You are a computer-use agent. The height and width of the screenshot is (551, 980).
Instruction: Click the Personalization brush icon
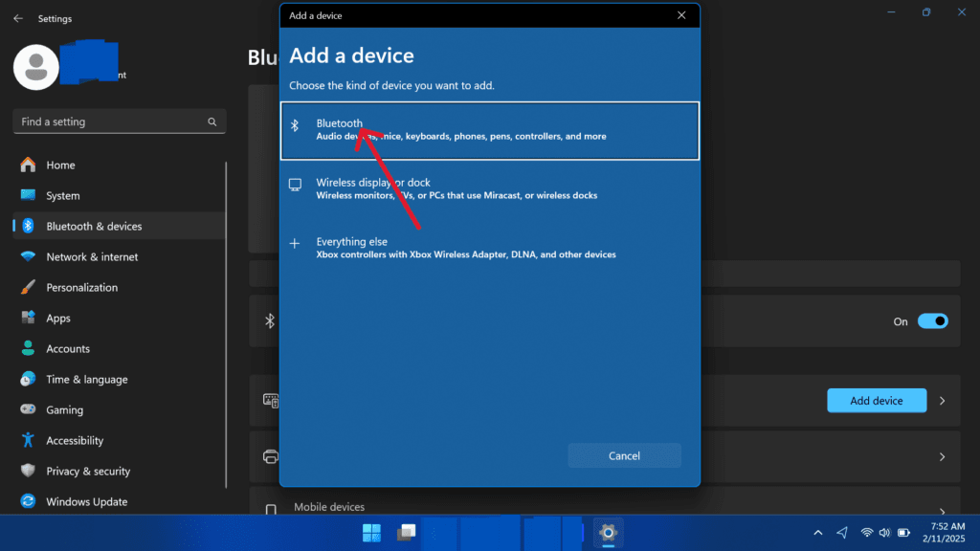click(28, 287)
